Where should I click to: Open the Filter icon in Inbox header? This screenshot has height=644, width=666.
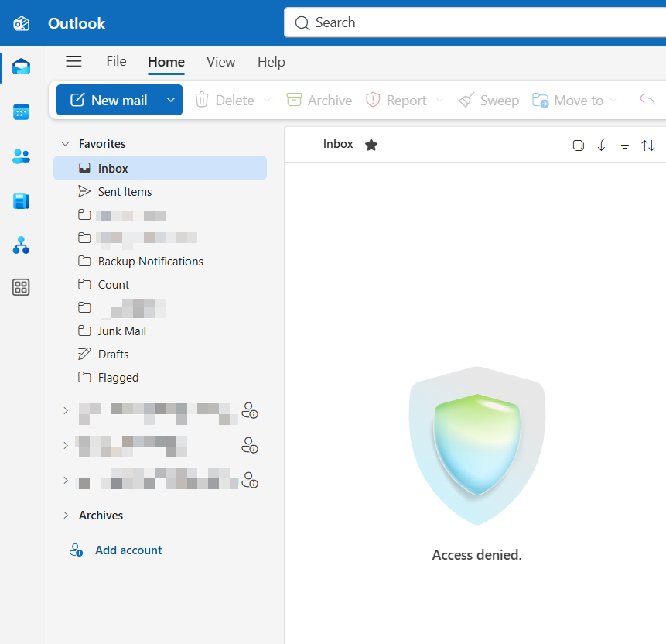tap(625, 146)
